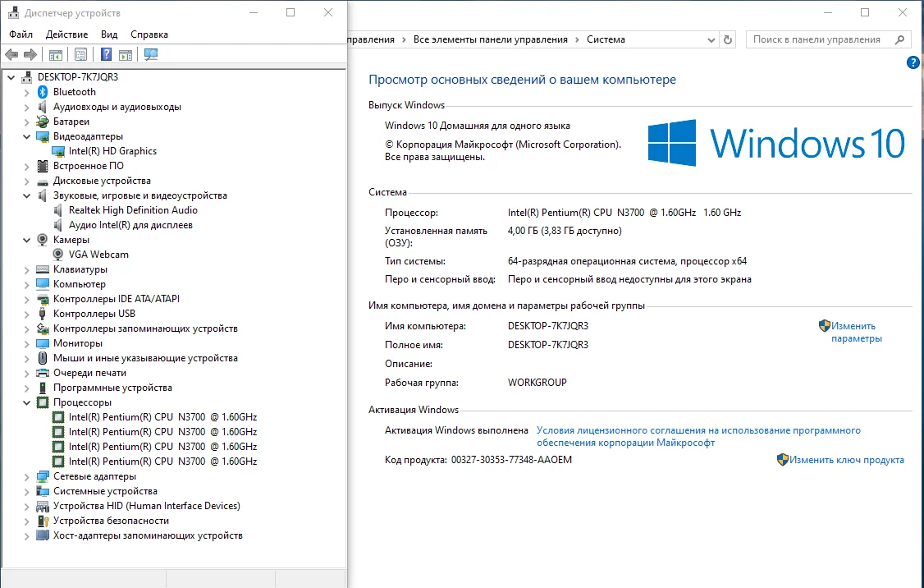Open the Help icon in Device Manager toolbar

106,55
